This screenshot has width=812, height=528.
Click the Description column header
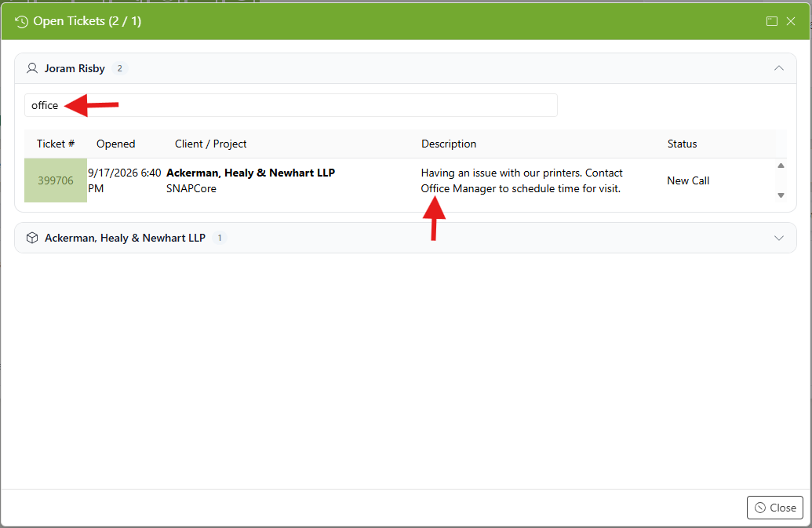pyautogui.click(x=449, y=144)
